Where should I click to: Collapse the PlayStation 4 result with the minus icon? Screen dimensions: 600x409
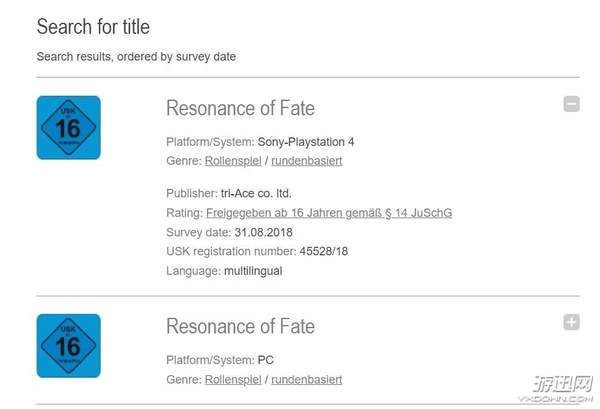(571, 104)
